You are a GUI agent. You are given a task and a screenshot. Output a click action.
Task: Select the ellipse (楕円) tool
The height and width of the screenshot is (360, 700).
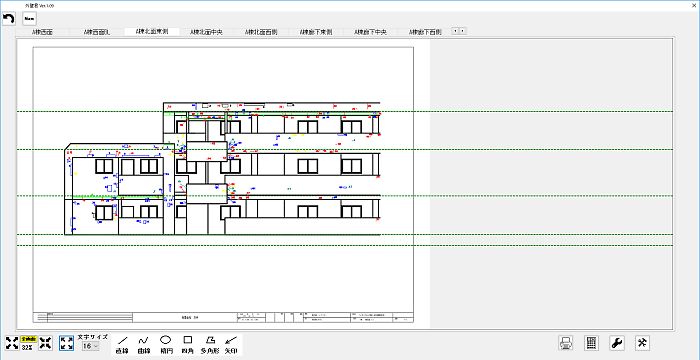point(166,345)
